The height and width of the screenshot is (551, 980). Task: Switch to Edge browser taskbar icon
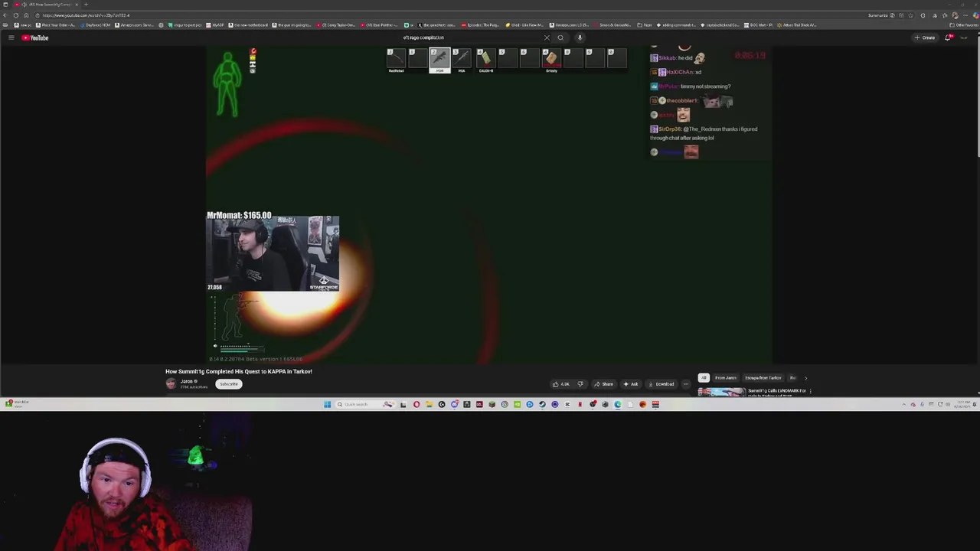coord(618,404)
